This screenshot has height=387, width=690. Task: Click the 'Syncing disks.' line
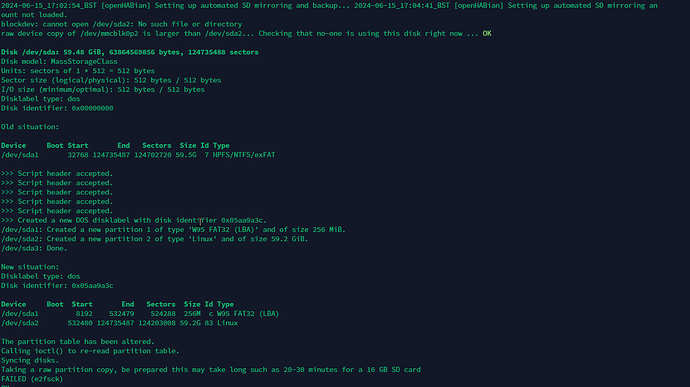(30, 360)
